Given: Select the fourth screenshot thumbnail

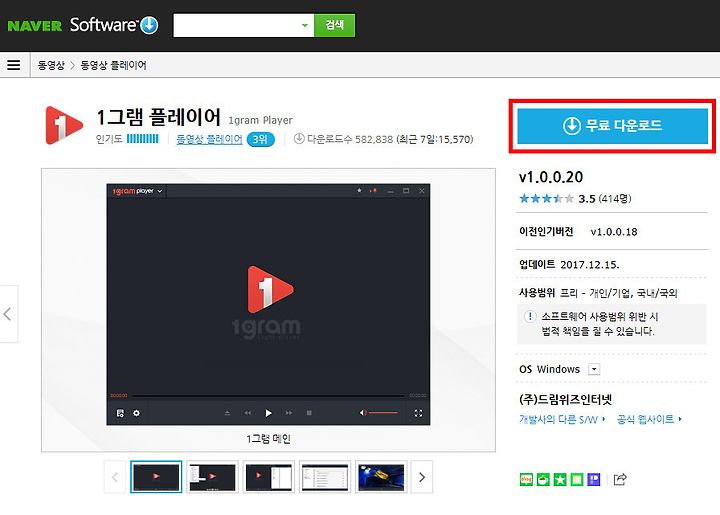Looking at the screenshot, I should coord(325,477).
